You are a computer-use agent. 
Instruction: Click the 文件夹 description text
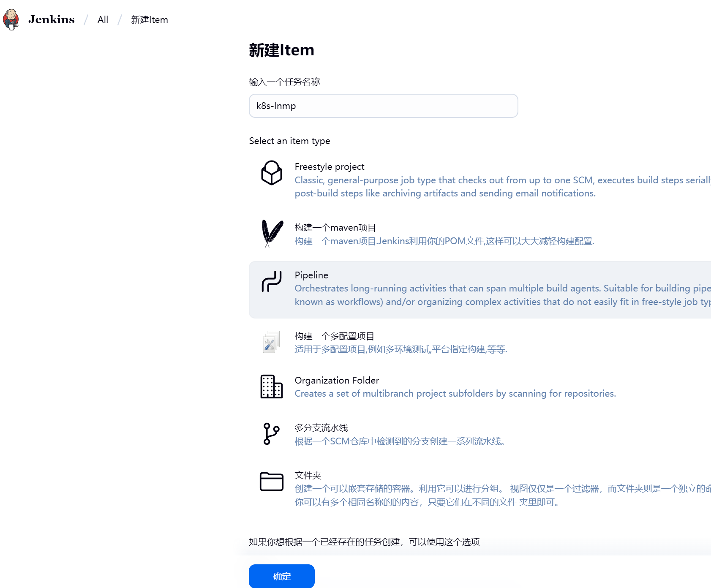coord(503,495)
